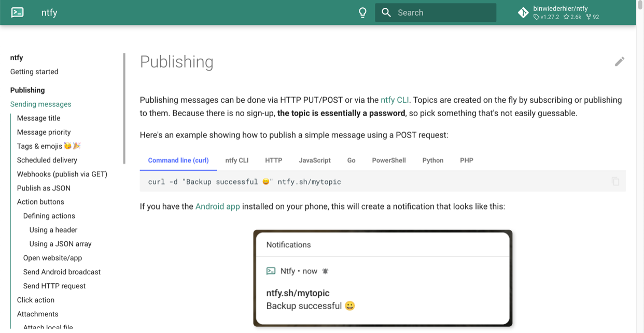Open the GitHub repository via the git icon
Viewport: 644px width, 333px height.
[x=523, y=12]
